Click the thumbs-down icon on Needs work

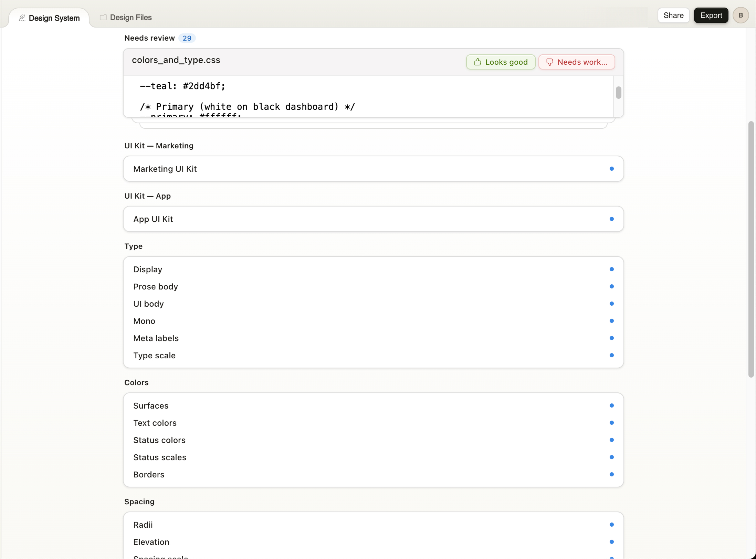[x=550, y=62]
